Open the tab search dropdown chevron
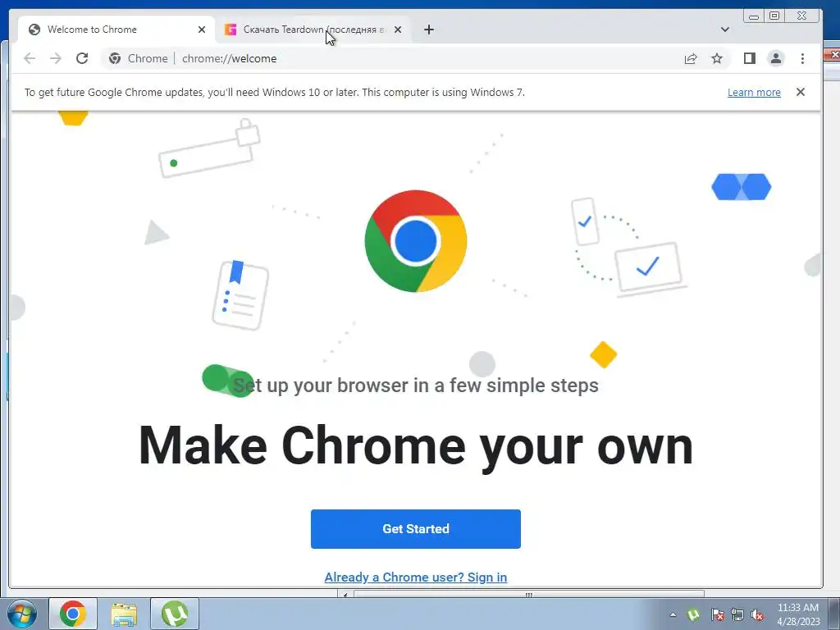Screen dimensions: 840x630 click(x=725, y=30)
